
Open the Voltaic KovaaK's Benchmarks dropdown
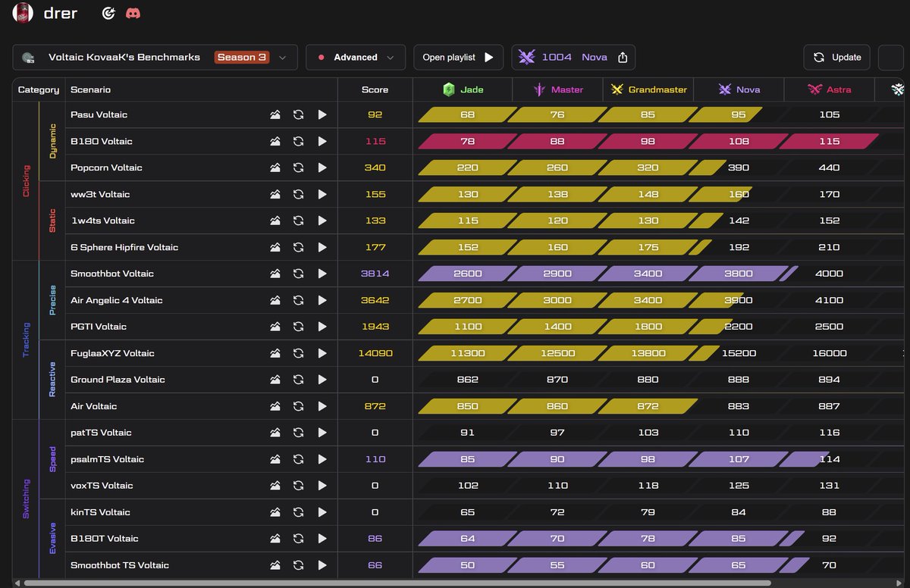point(155,58)
